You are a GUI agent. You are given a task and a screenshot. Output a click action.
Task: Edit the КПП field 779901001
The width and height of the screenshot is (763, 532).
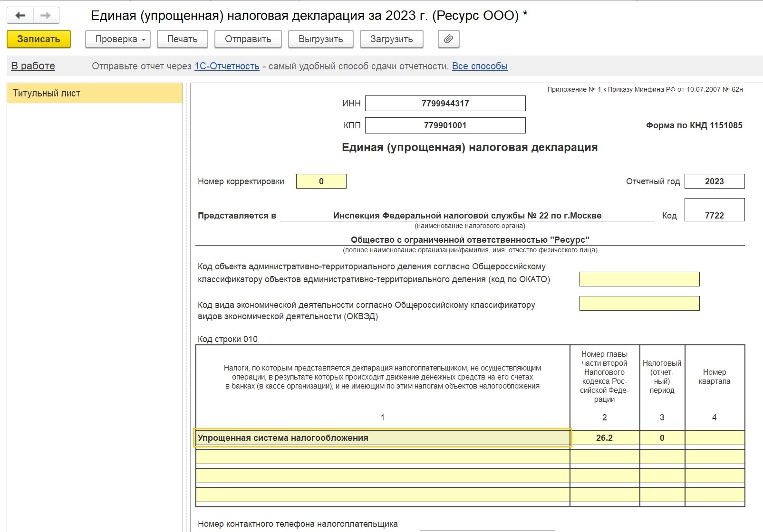click(445, 125)
